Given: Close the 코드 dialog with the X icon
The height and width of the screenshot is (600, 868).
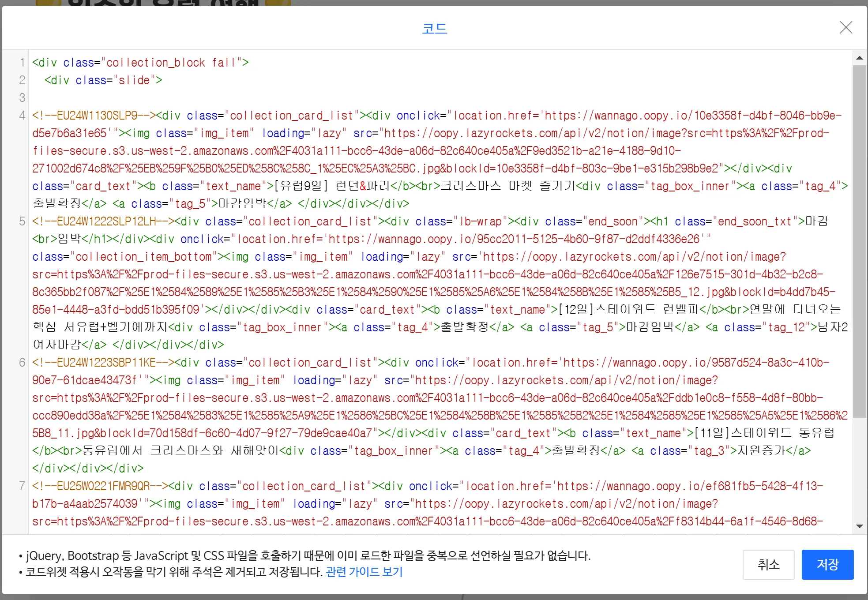Looking at the screenshot, I should point(845,28).
